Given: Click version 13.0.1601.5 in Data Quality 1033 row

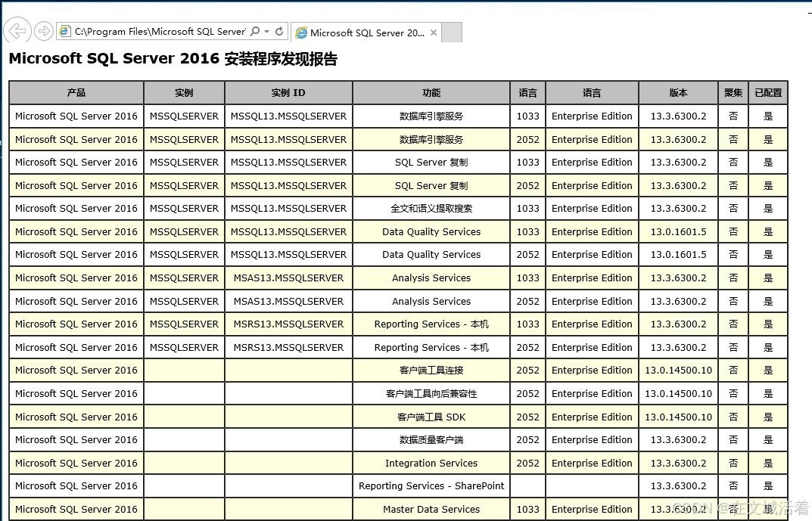Looking at the screenshot, I should (678, 232).
